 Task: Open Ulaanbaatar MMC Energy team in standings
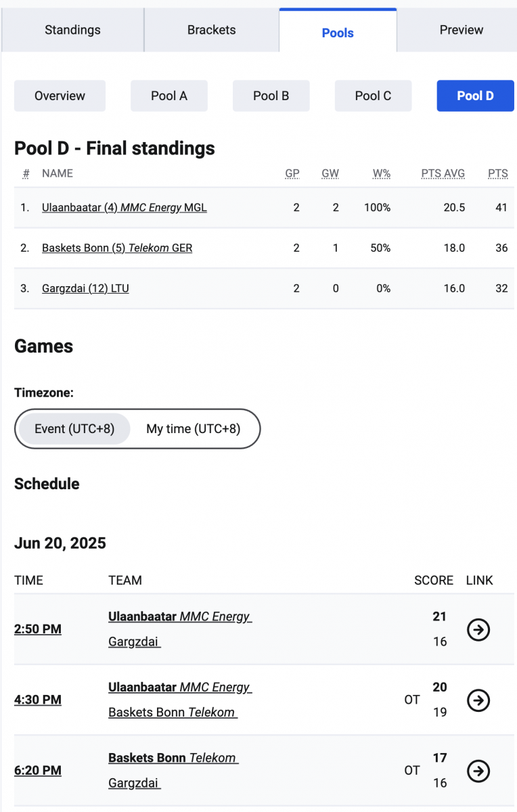125,208
